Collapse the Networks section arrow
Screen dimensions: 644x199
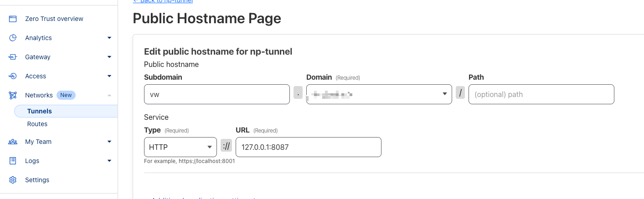109,95
